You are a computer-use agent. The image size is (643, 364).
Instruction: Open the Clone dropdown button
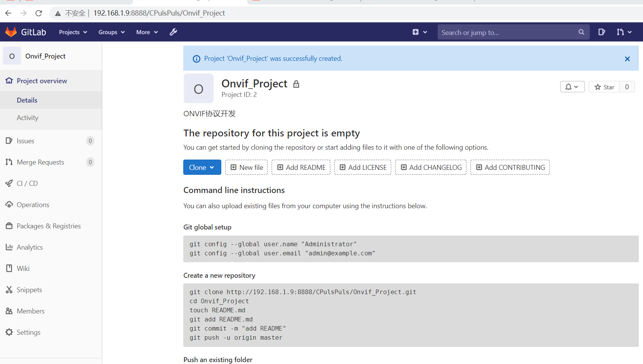click(202, 167)
